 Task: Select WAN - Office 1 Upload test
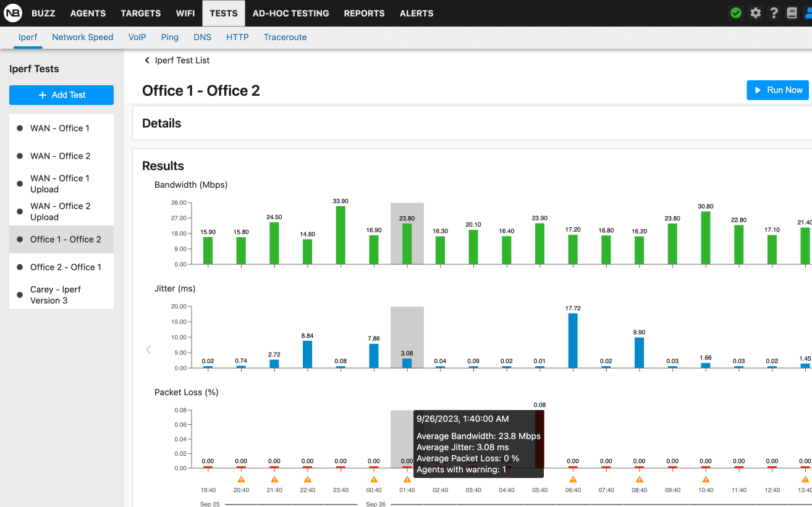point(61,184)
